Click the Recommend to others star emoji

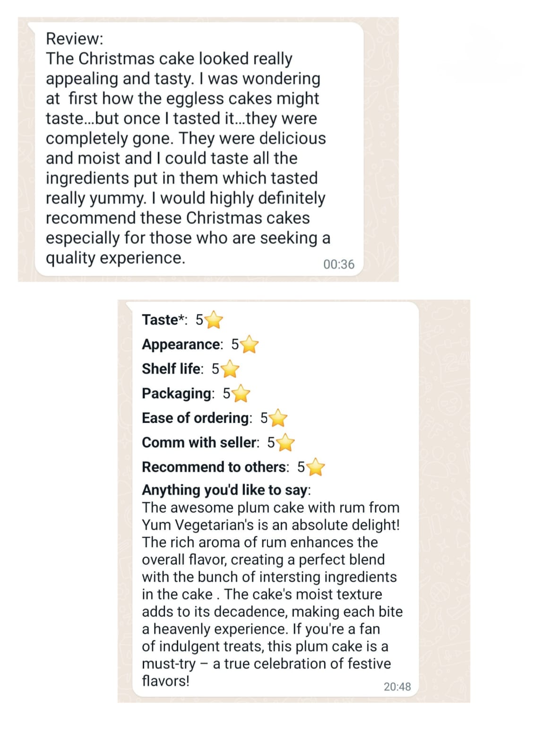pos(316,467)
